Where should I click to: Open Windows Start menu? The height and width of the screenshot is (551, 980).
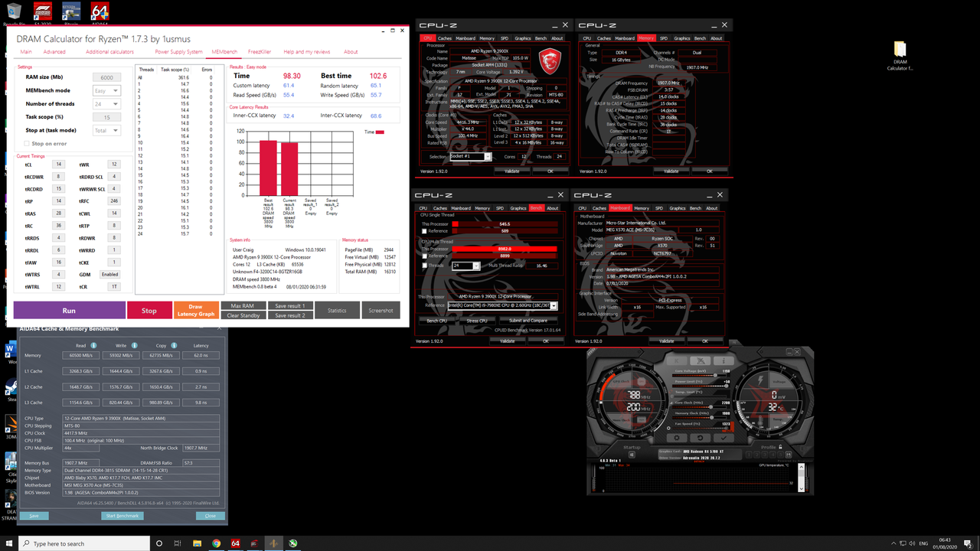pyautogui.click(x=10, y=543)
